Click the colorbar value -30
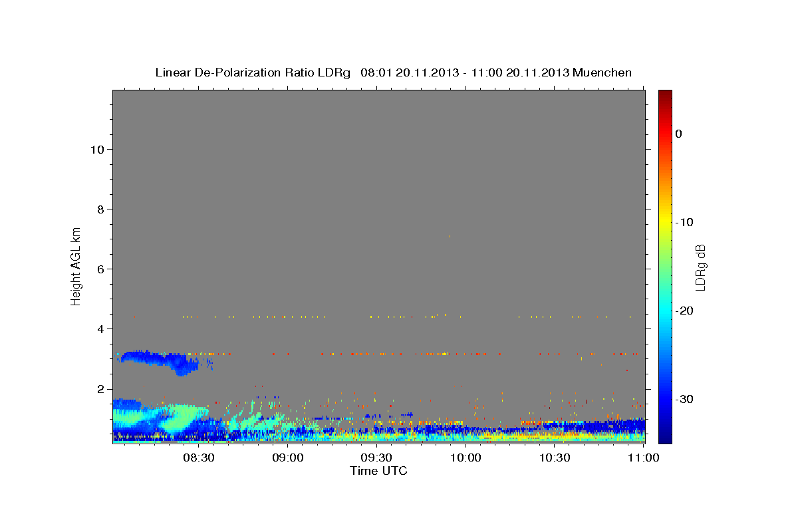 (684, 399)
